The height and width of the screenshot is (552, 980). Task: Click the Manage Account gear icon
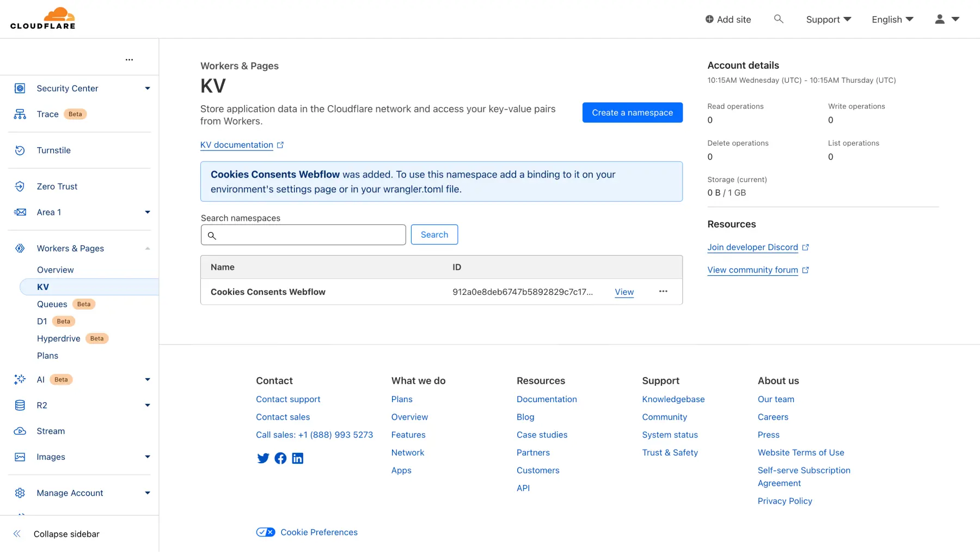tap(20, 493)
